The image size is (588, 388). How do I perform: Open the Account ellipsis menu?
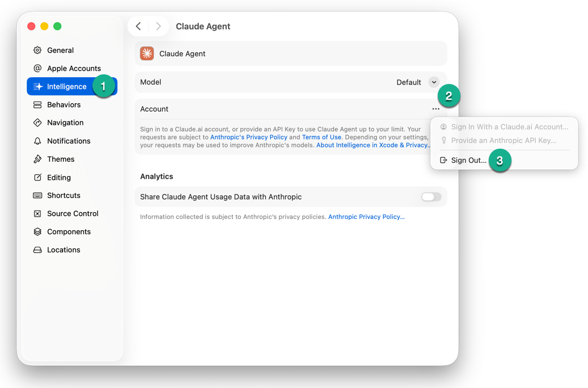click(435, 109)
